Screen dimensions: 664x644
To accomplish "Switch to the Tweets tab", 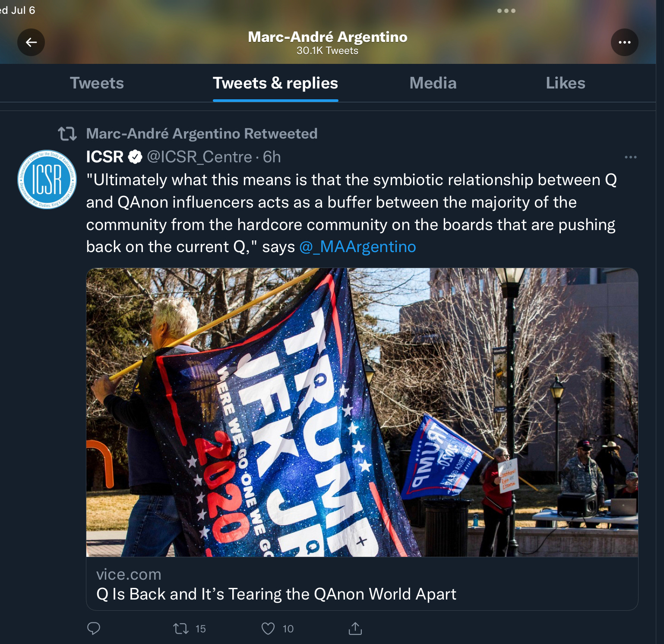I will [97, 83].
